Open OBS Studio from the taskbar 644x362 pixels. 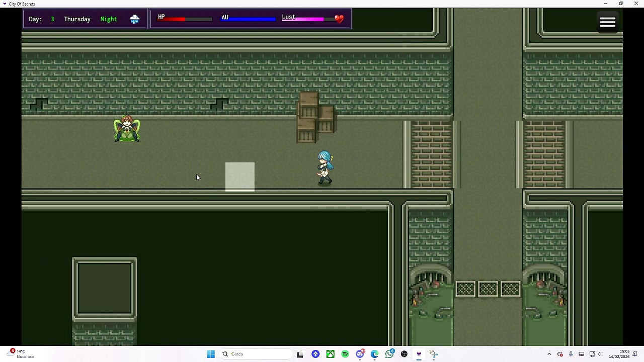click(x=404, y=354)
